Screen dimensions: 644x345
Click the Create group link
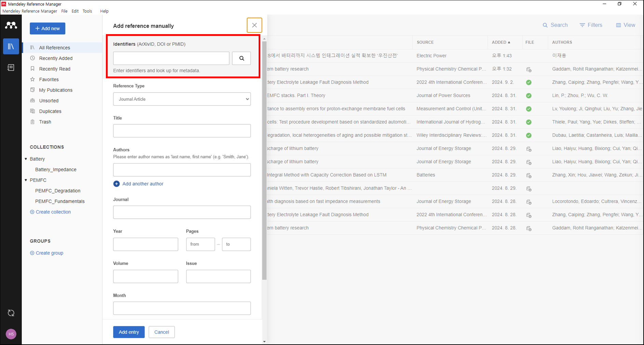click(47, 253)
